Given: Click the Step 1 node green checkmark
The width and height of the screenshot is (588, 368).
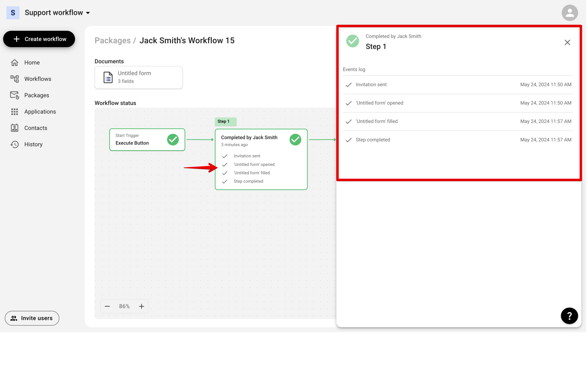Looking at the screenshot, I should (x=295, y=139).
